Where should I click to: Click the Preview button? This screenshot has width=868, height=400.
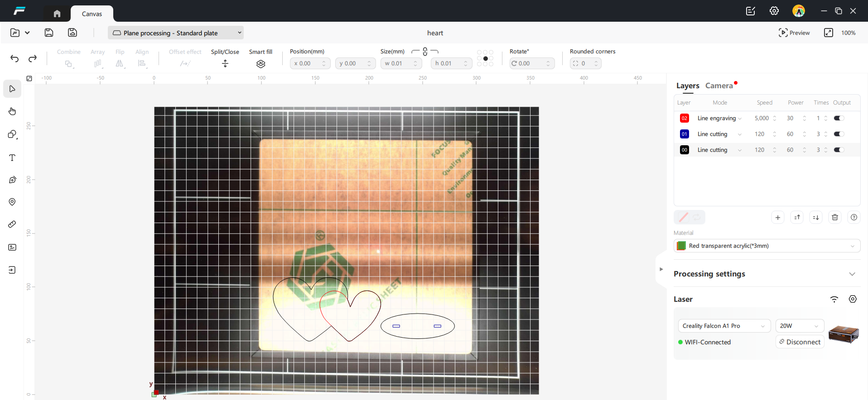click(794, 33)
